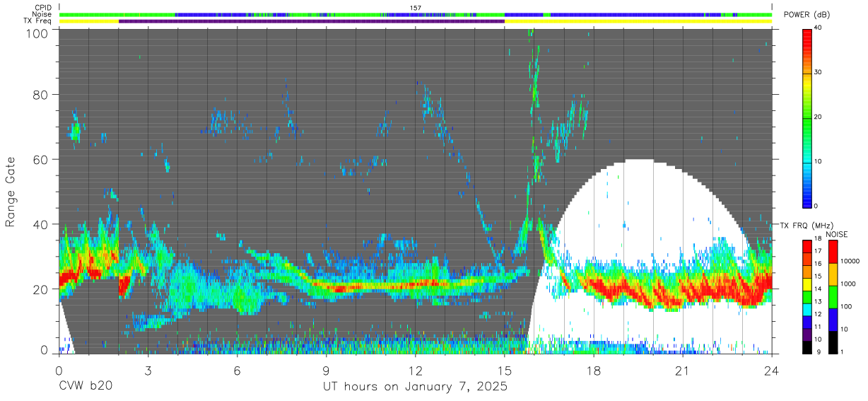Click the 40 tick on Range Gate axis

42,224
